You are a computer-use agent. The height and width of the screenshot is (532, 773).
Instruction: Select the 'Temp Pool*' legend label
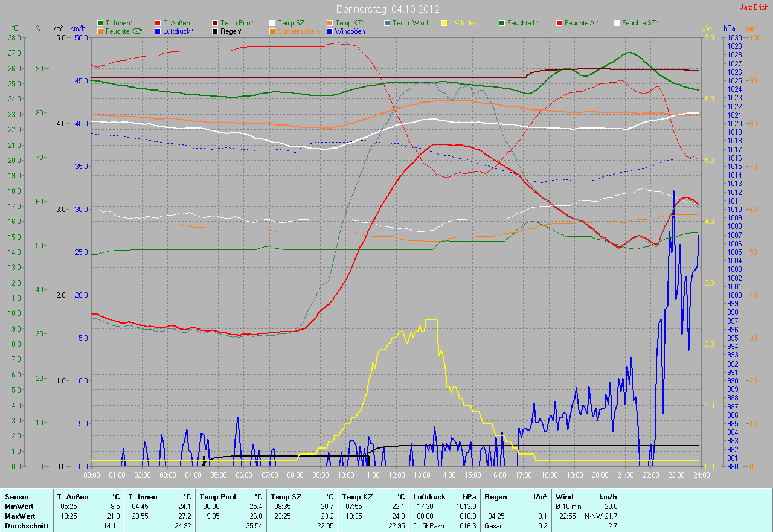(237, 23)
